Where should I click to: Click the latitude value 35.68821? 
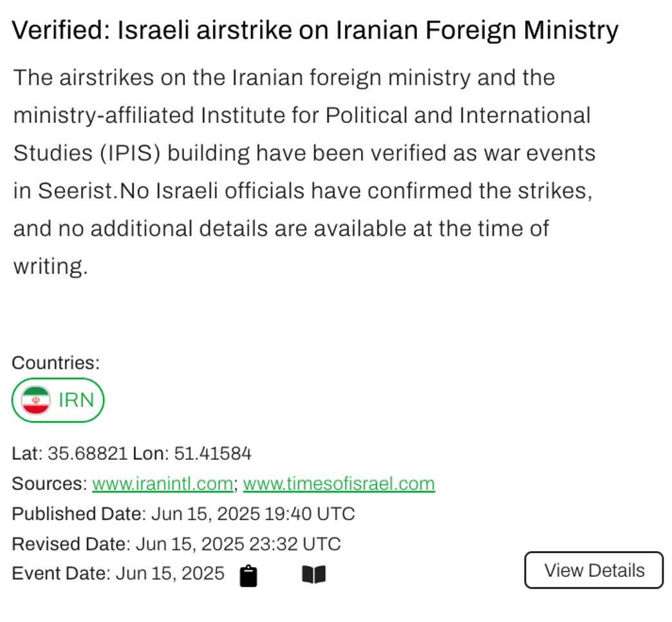point(87,454)
